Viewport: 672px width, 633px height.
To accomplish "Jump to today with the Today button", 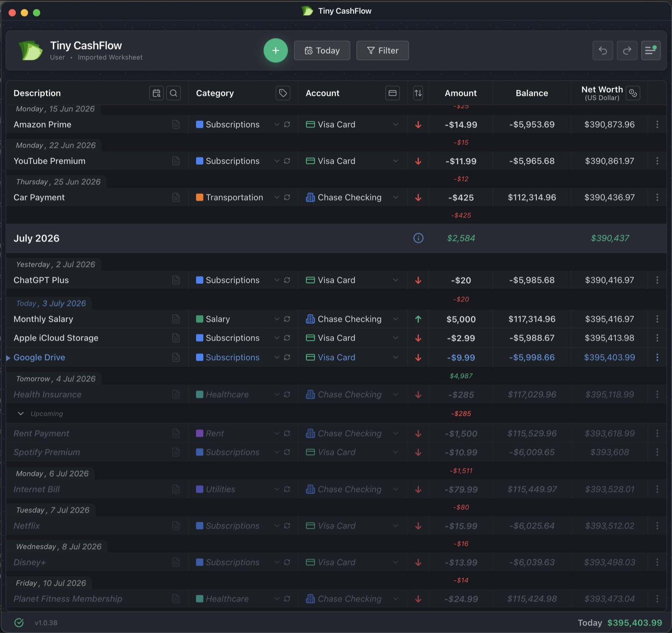I will click(x=322, y=50).
